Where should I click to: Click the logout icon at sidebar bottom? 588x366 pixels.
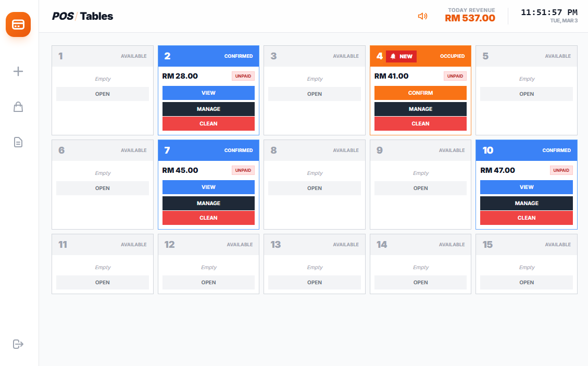18,344
